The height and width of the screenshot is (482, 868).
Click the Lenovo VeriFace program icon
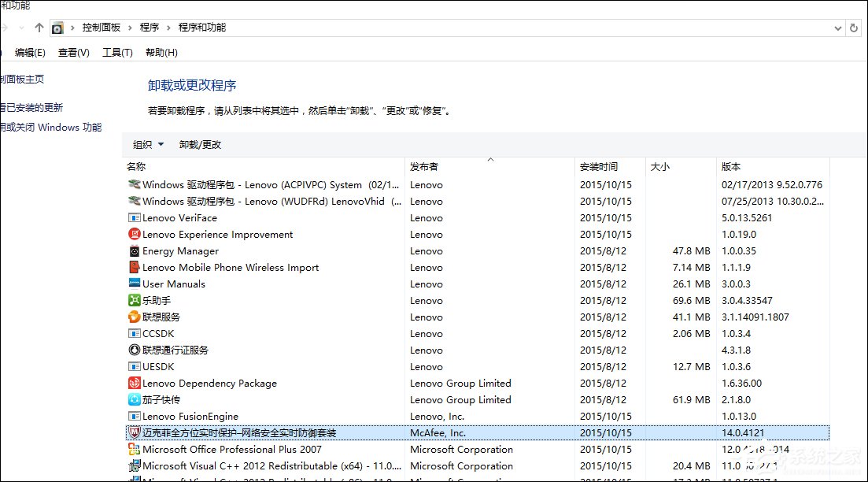(x=135, y=217)
